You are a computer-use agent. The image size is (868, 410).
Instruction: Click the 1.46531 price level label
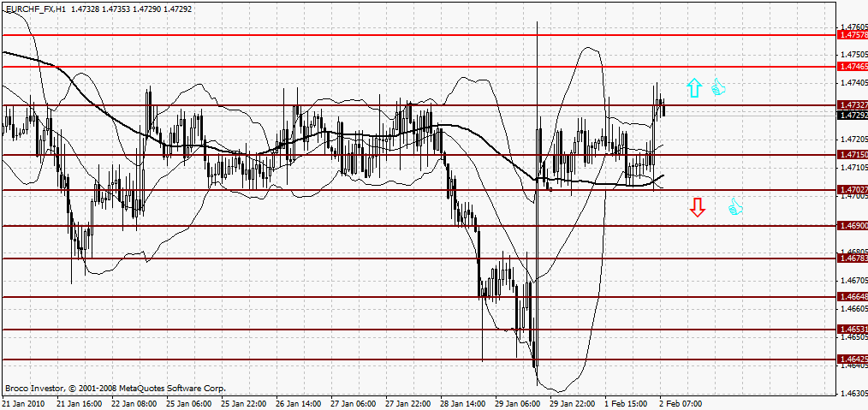click(x=853, y=329)
